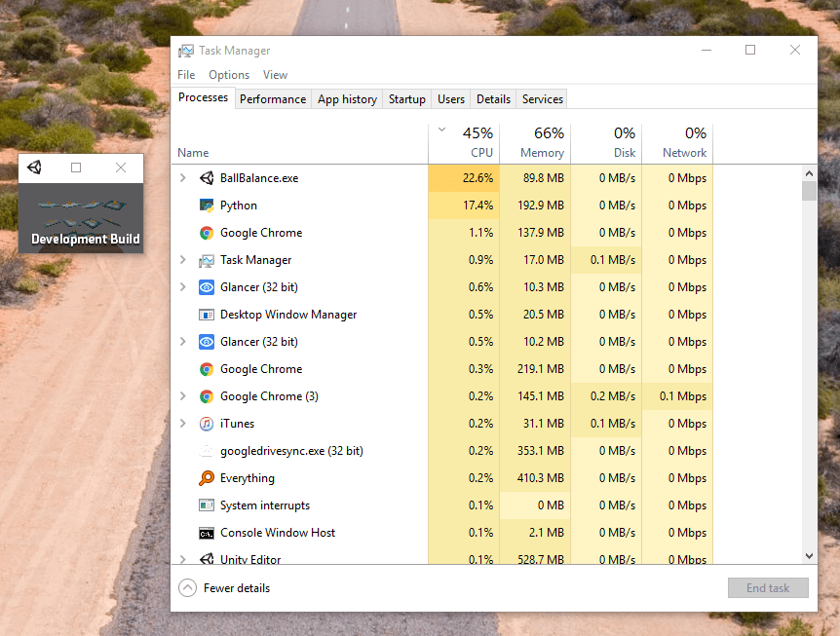Select the googledrivesync.exe process row
The image size is (840, 636).
pos(291,451)
